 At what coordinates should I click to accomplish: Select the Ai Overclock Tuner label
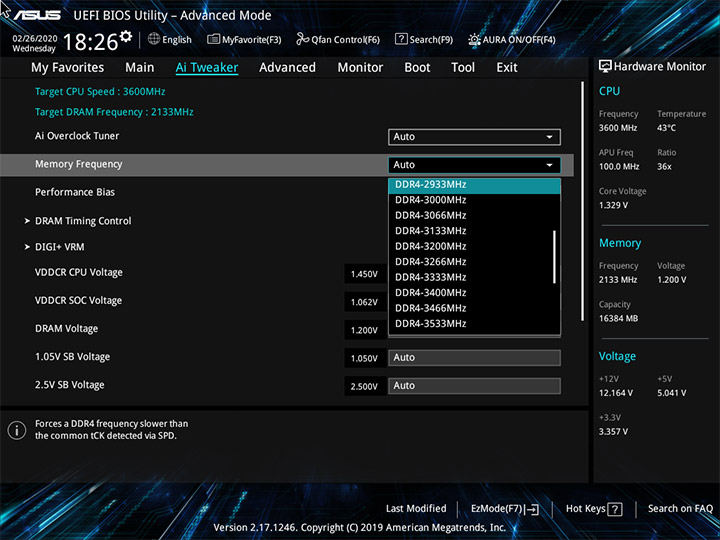pos(77,136)
